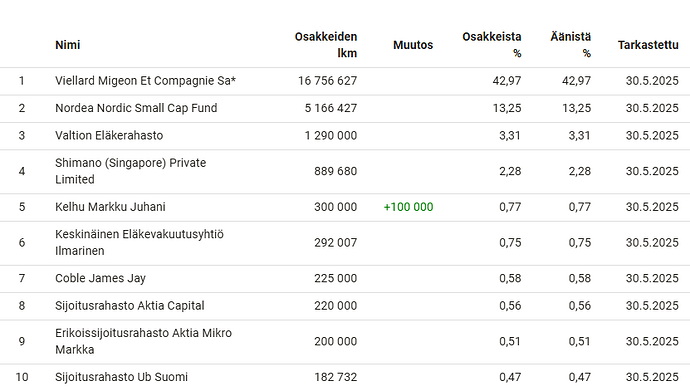Click the green +100 000 change value
The width and height of the screenshot is (690, 391).
(x=408, y=207)
